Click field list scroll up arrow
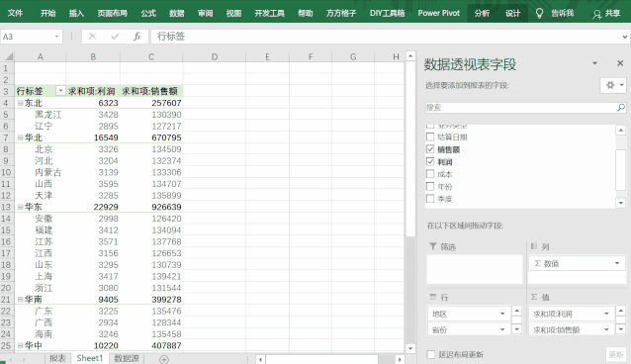 (x=620, y=130)
